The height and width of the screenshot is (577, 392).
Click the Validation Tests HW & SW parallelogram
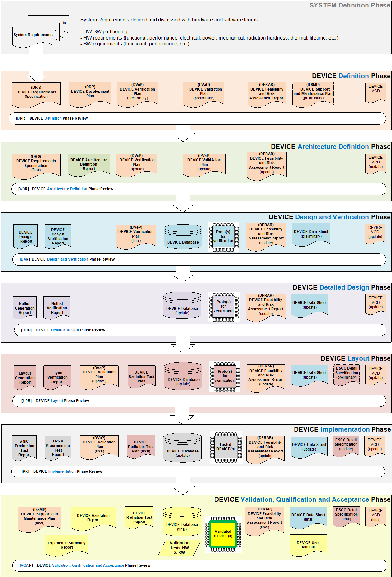(179, 548)
